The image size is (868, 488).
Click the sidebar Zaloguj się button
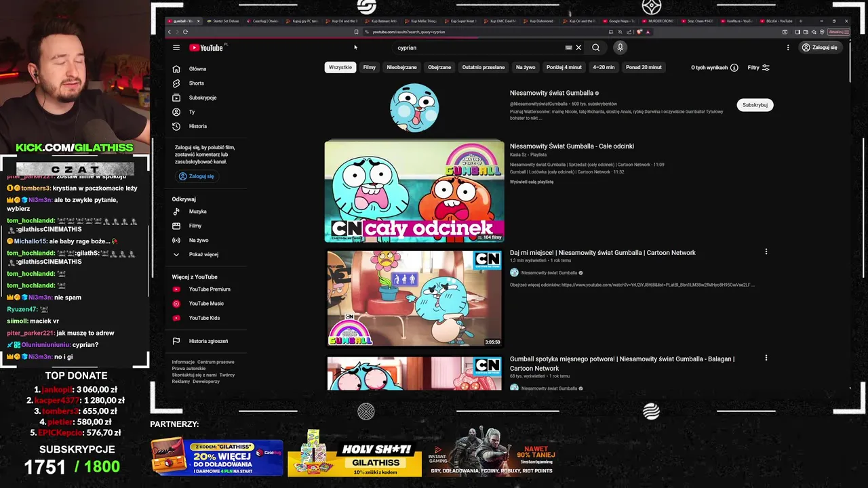[197, 176]
